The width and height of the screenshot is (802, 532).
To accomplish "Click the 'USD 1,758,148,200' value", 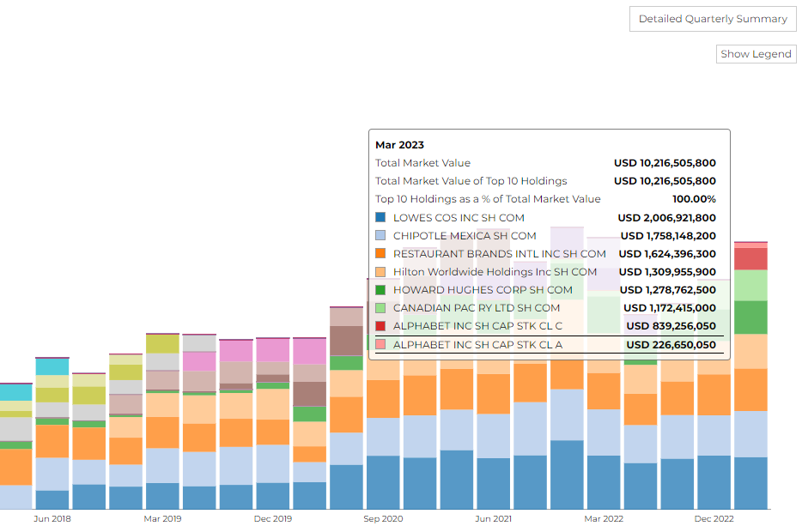I will coord(668,236).
